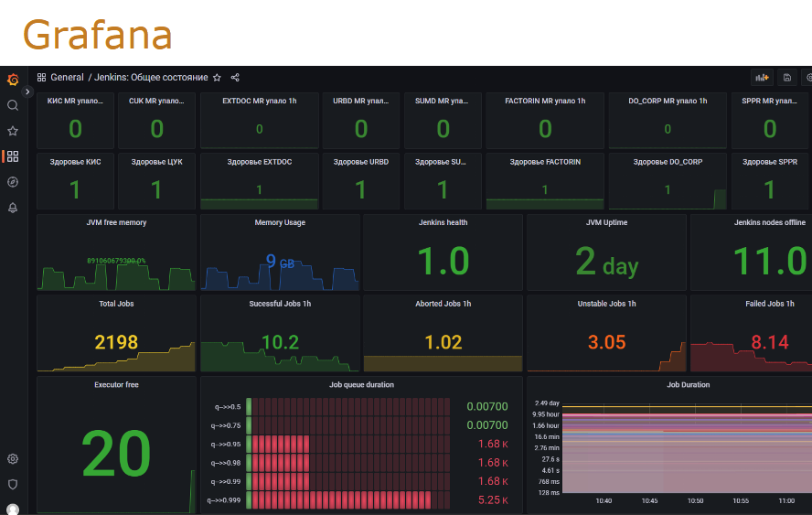Open the Alerting bell icon
Viewport: 812px width, 515px height.
[x=13, y=208]
